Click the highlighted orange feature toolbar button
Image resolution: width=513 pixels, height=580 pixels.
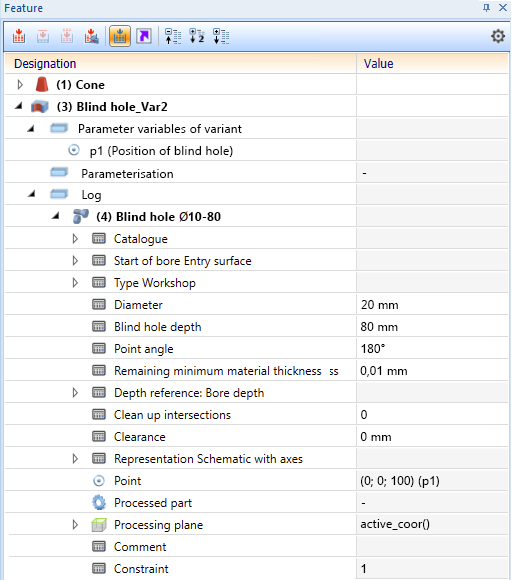[x=120, y=36]
